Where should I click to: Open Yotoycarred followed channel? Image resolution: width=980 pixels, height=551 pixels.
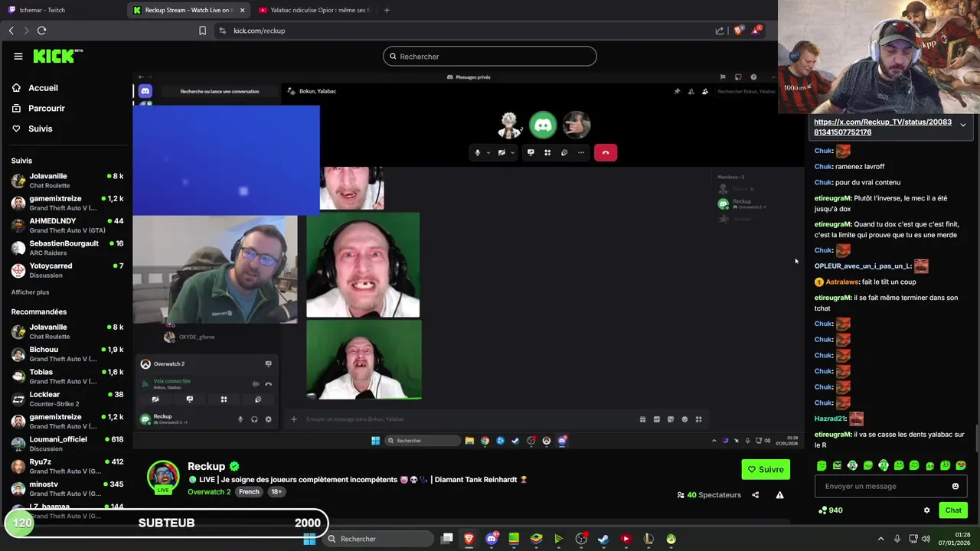(67, 270)
